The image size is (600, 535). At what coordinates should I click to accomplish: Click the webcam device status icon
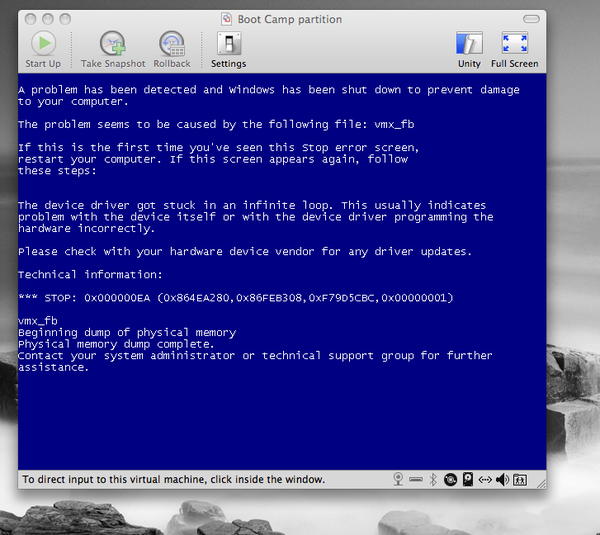click(398, 479)
